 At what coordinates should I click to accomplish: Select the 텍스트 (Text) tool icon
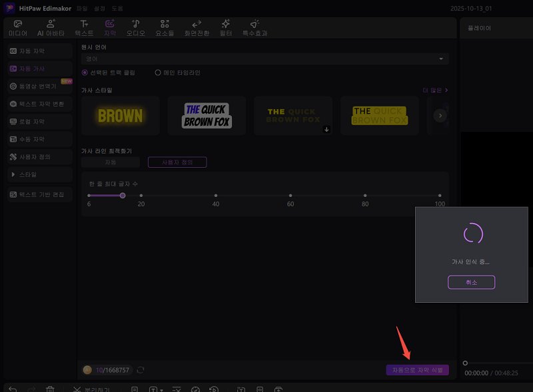(84, 27)
